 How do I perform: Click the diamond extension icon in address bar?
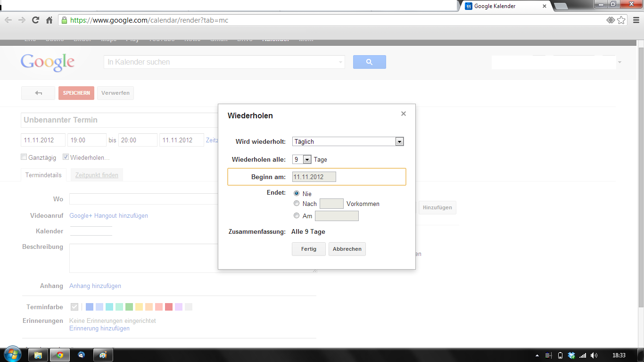coord(611,20)
